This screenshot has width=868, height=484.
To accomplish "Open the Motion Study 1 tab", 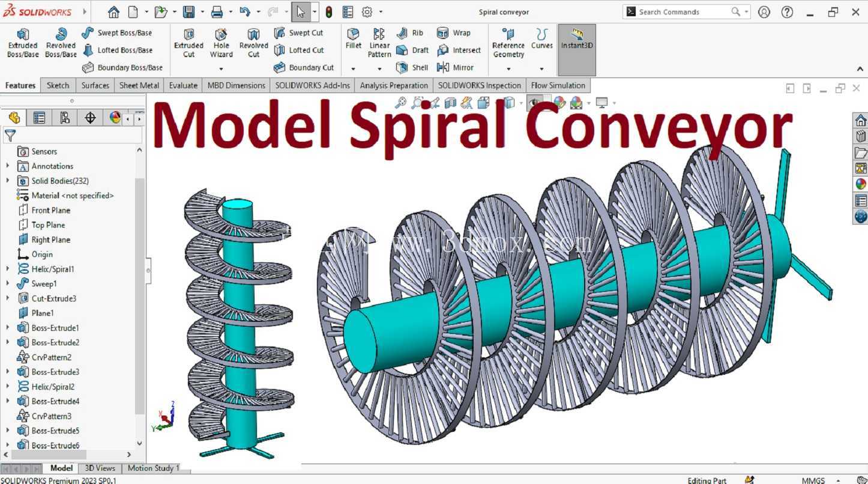I will click(x=153, y=468).
